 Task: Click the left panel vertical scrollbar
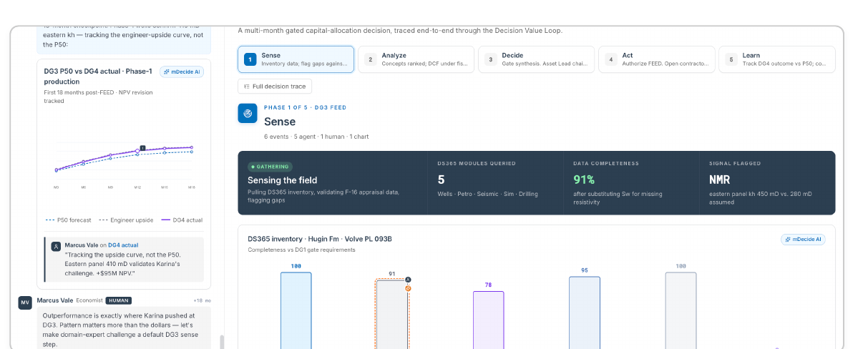tap(221, 342)
